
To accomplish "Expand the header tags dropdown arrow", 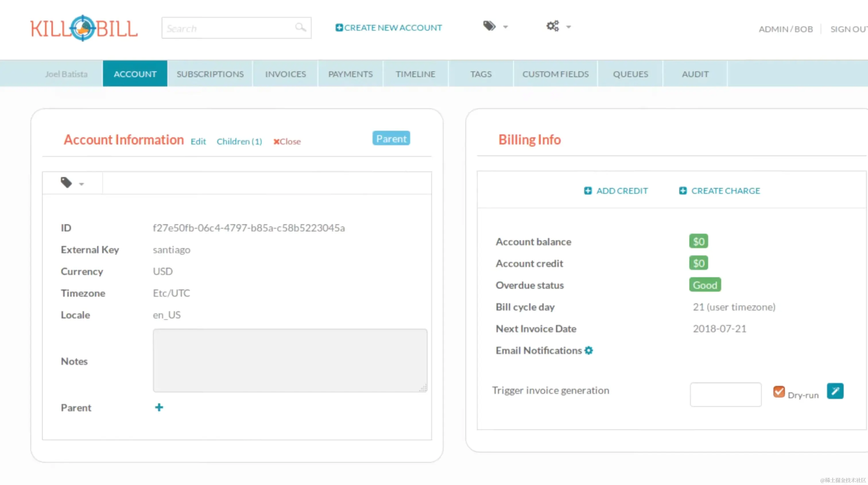I will 505,27.
